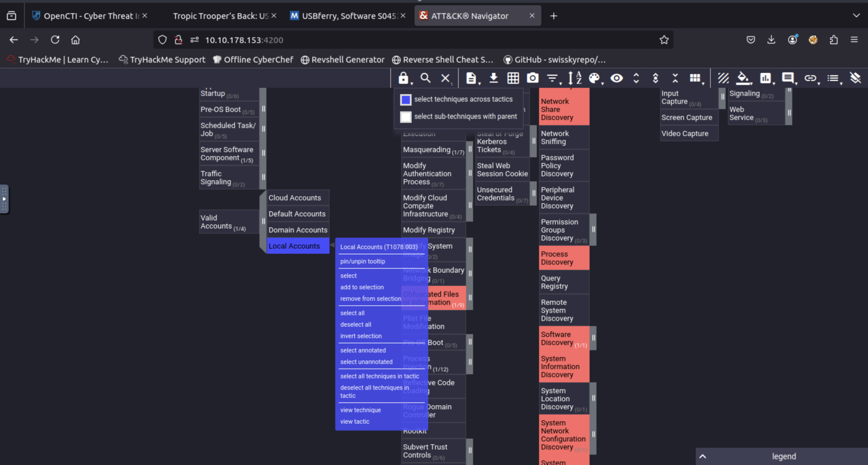Select the Domain Accounts sub-technique
The height and width of the screenshot is (465, 868).
[x=298, y=230]
